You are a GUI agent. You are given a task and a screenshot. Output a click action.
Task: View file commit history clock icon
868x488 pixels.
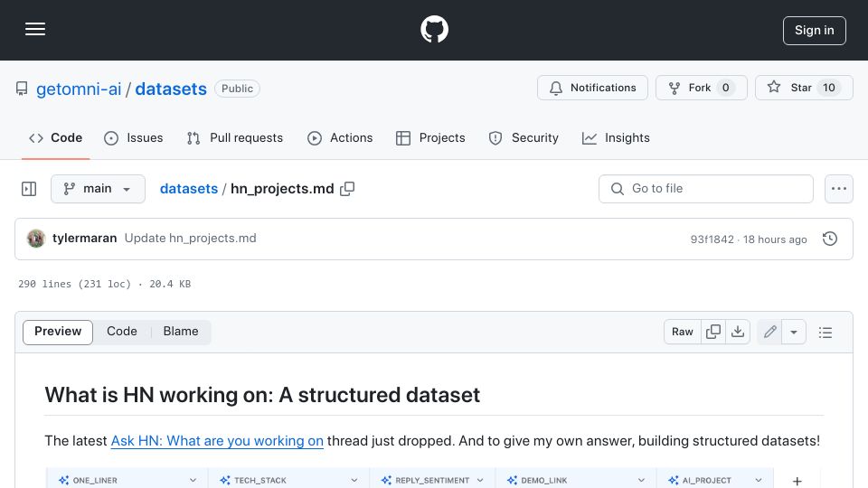(x=830, y=239)
